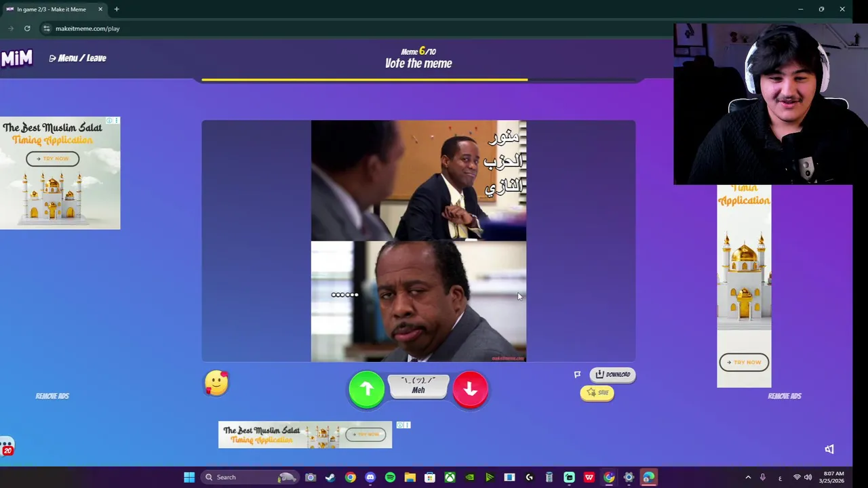Open Spotify from the taskbar
Image resolution: width=868 pixels, height=488 pixels.
point(390,477)
